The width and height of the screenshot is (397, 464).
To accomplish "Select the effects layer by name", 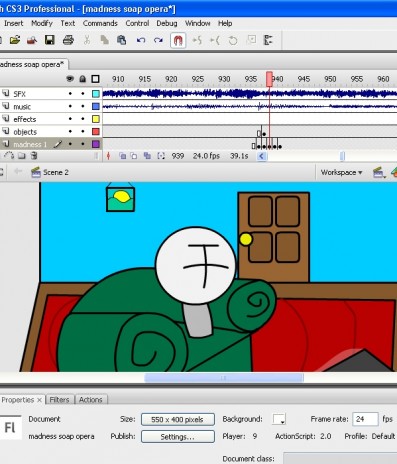I will point(25,119).
